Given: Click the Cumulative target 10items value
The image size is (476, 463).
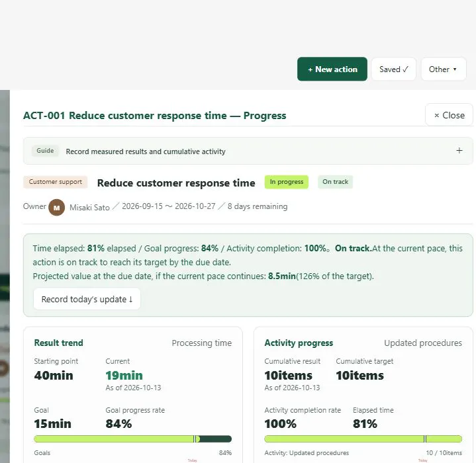Looking at the screenshot, I should 359,376.
